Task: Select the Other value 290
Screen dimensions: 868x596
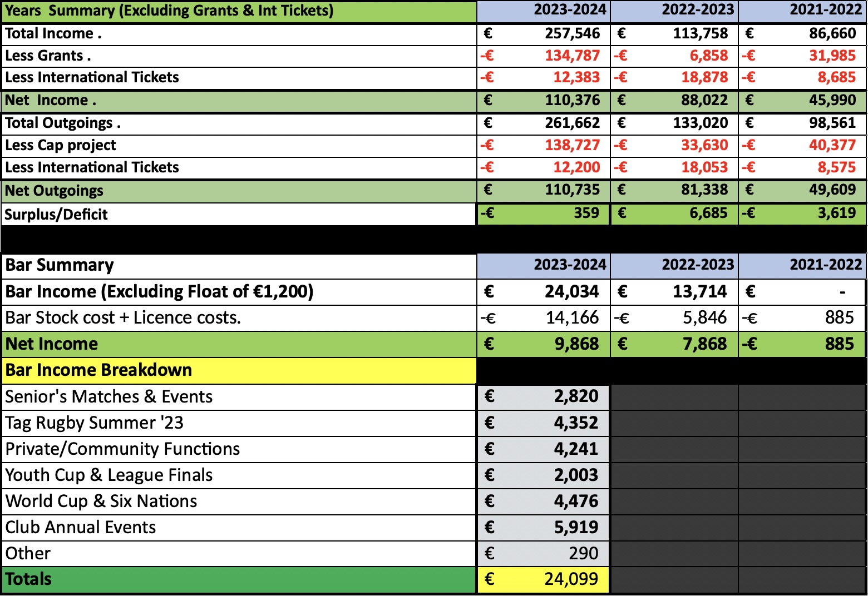Action: click(584, 553)
